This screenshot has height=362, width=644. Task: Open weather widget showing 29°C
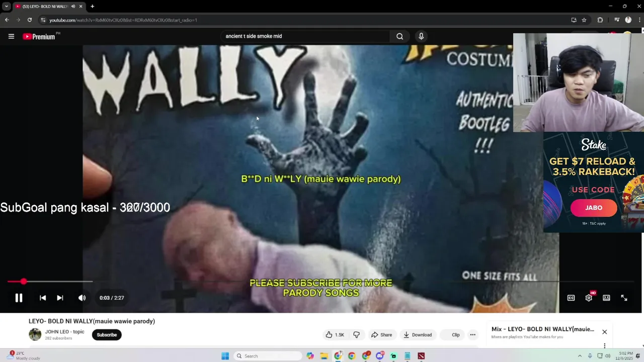tap(23, 356)
